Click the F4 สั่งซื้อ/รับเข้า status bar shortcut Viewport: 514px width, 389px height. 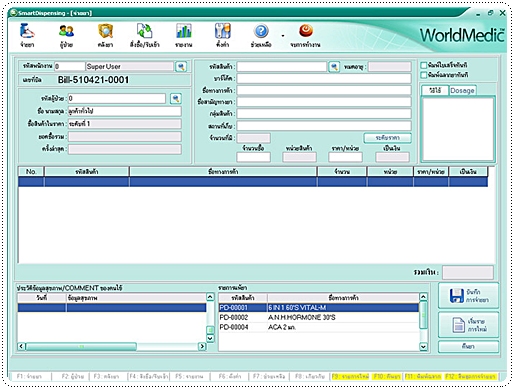tap(149, 377)
